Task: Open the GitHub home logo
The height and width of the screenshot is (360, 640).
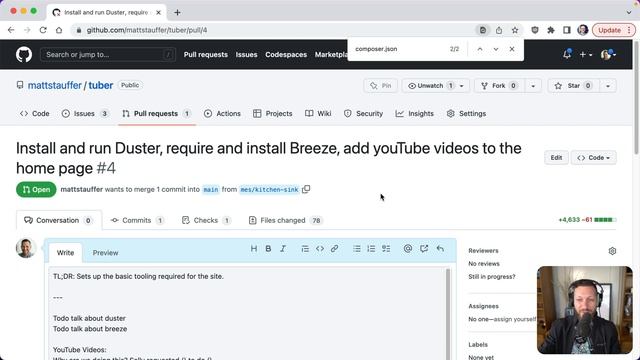Action: click(24, 54)
